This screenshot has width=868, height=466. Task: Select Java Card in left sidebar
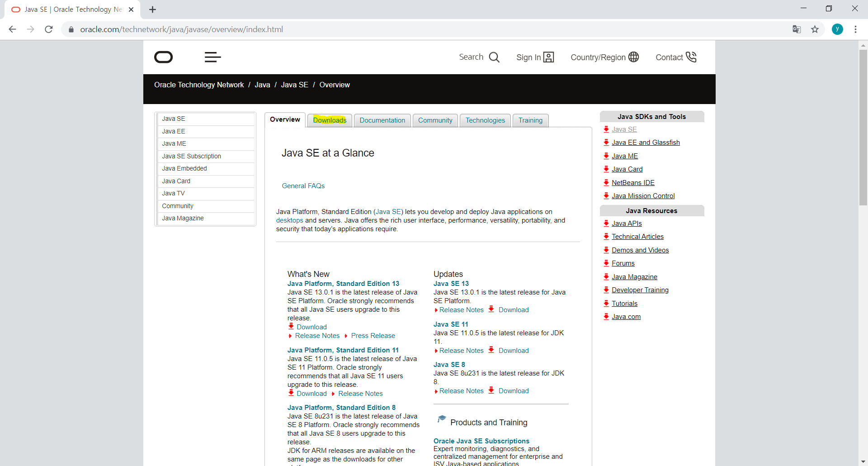coord(206,181)
